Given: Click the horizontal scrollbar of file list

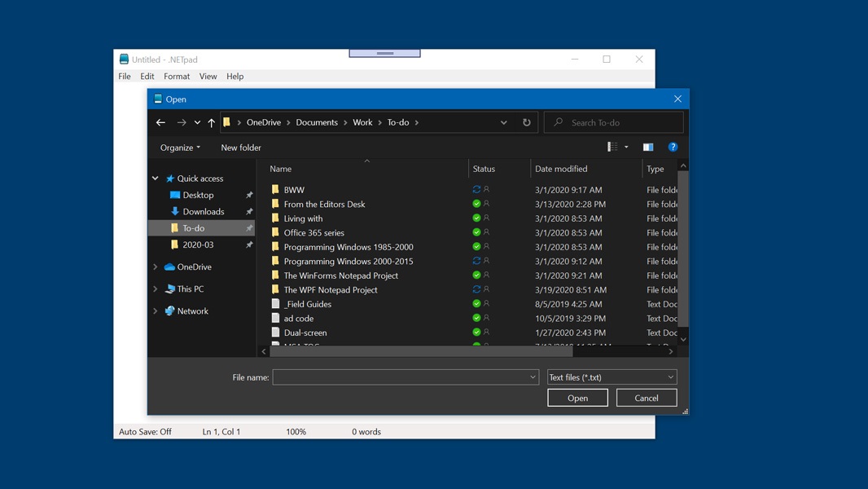Looking at the screenshot, I should (x=421, y=352).
